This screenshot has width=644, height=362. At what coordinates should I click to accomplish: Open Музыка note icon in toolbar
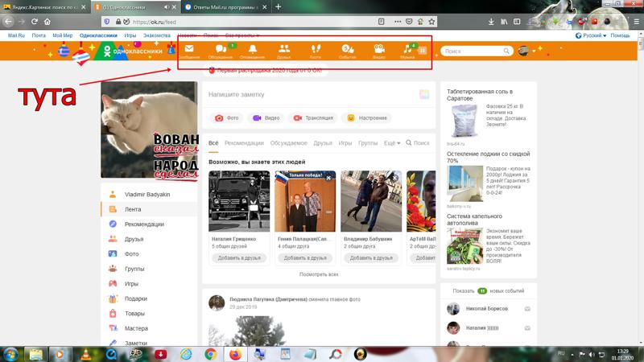tap(407, 50)
